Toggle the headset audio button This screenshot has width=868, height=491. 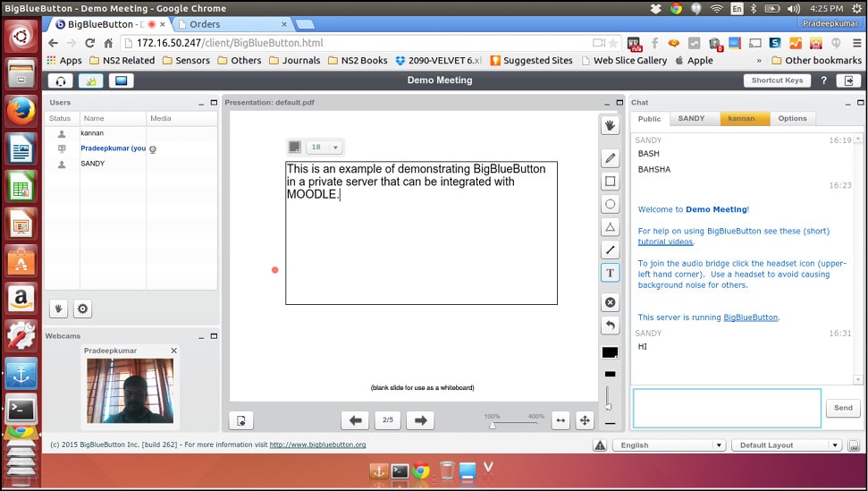61,80
